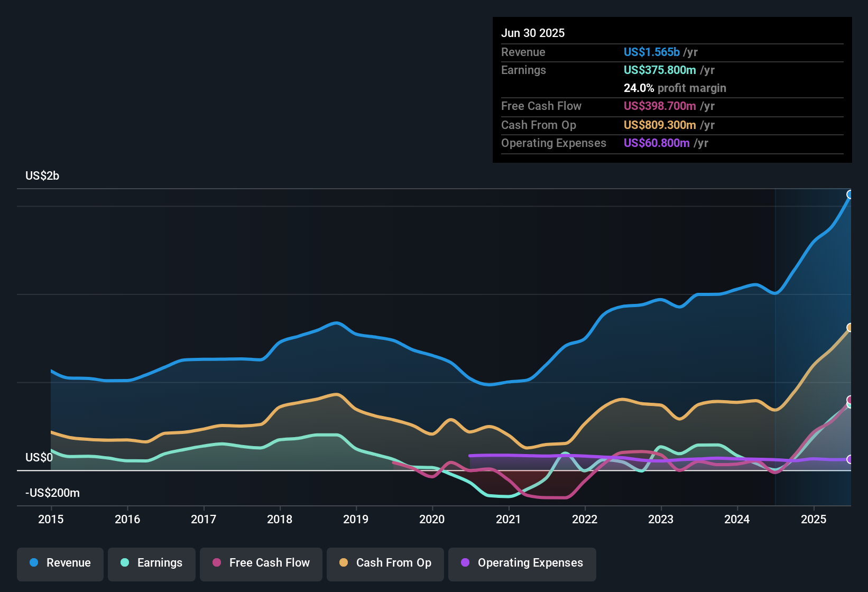Viewport: 868px width, 592px height.
Task: Click the Earnings value US$375.800m in tooltip
Action: 660,70
